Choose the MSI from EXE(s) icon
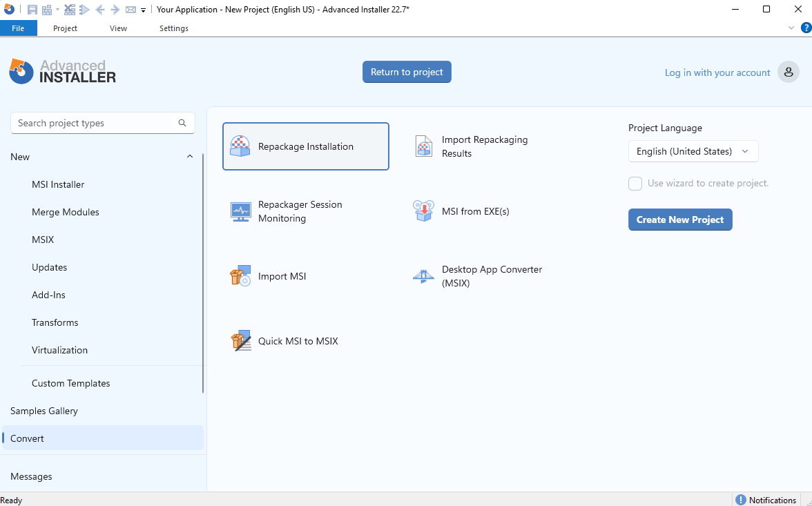The height and width of the screenshot is (506, 812). pos(423,211)
